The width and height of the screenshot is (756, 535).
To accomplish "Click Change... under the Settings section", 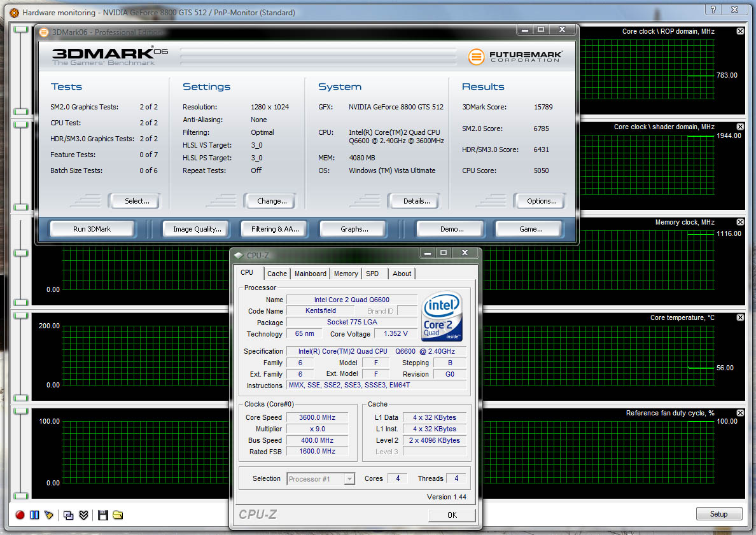I will click(x=272, y=202).
